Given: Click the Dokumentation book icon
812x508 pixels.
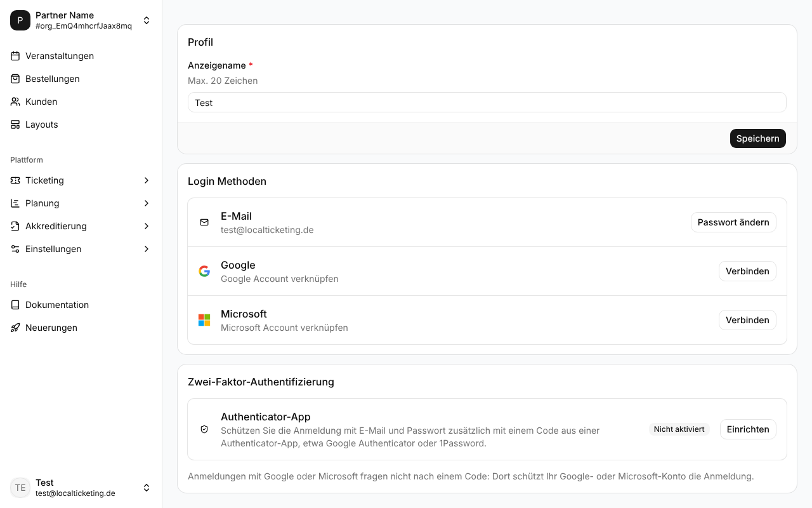Looking at the screenshot, I should pos(15,305).
